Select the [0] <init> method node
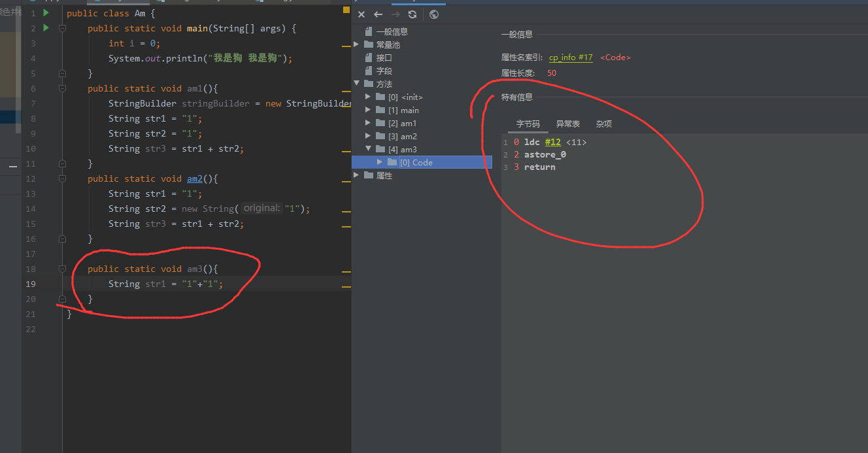This screenshot has width=868, height=453. click(405, 97)
